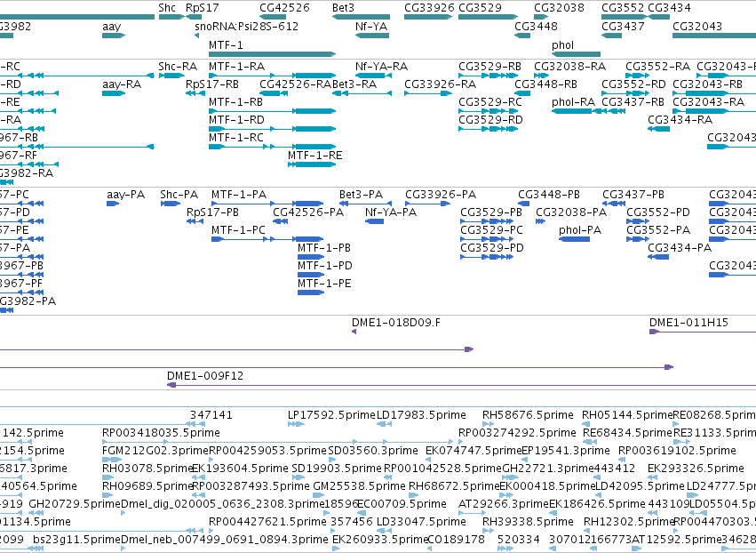This screenshot has height=553, width=756.
Task: Select the Bet3 gene label in top track
Action: tap(343, 8)
